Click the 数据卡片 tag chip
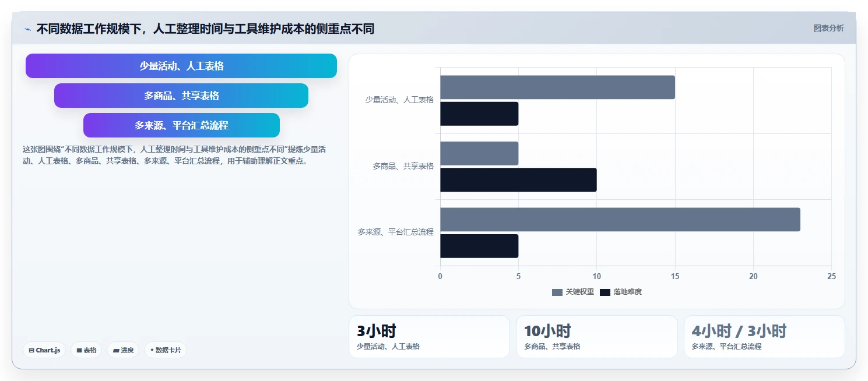868x381 pixels. tap(166, 350)
